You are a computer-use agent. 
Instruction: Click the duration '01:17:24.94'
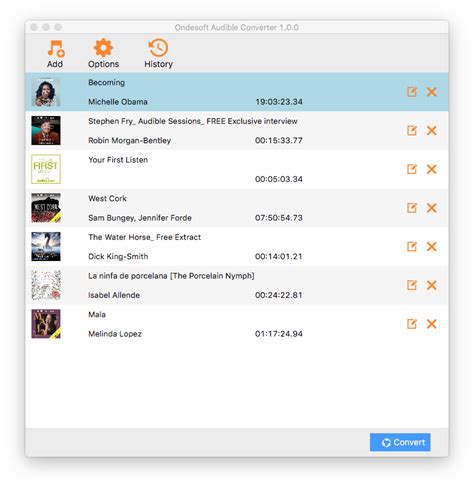279,334
